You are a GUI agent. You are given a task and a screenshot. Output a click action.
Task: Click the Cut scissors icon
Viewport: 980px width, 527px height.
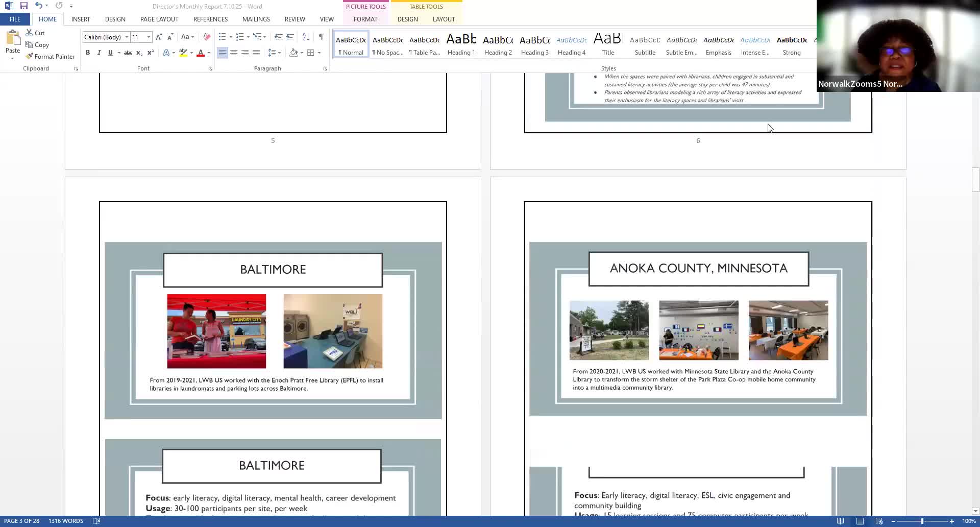click(x=30, y=33)
